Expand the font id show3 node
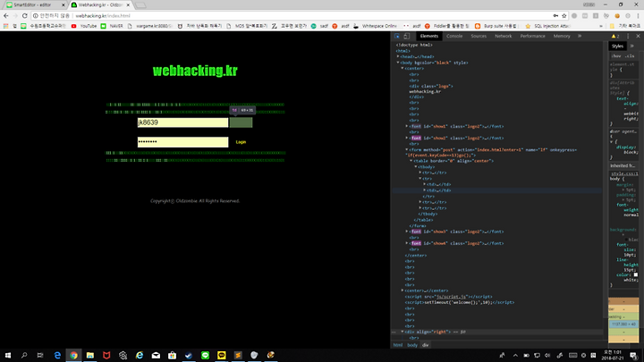 point(407,232)
